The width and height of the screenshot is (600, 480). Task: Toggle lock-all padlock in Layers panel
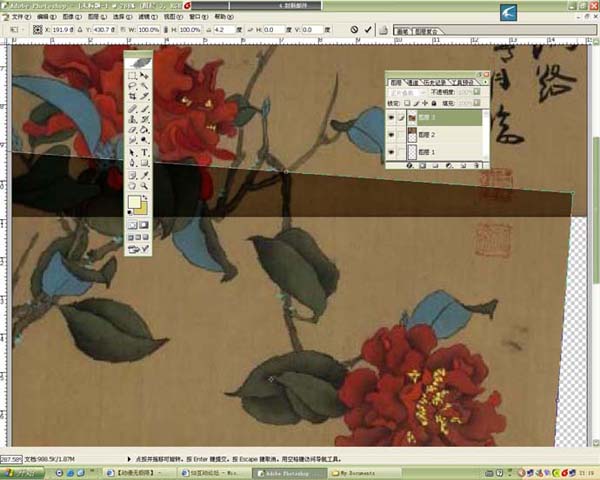point(434,103)
